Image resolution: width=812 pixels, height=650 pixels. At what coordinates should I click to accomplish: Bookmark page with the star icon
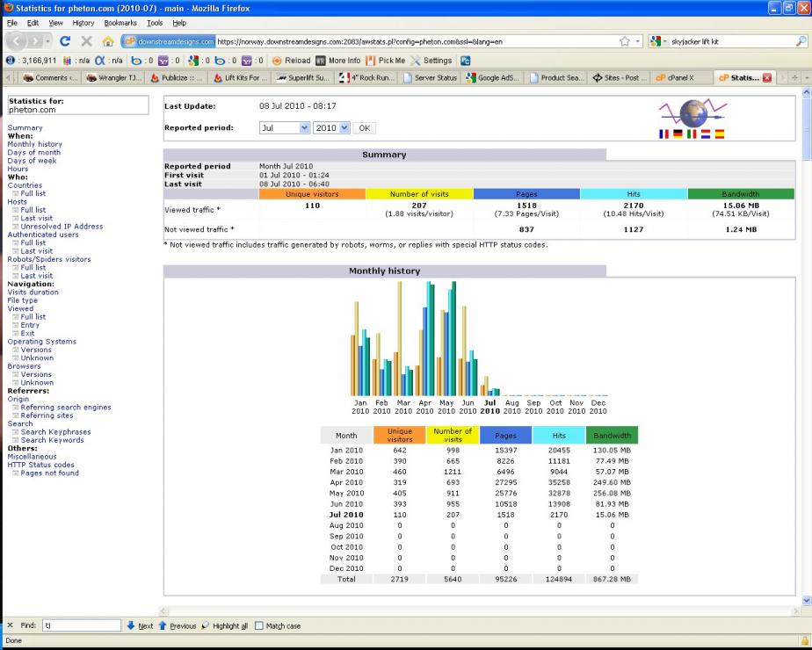tap(624, 41)
